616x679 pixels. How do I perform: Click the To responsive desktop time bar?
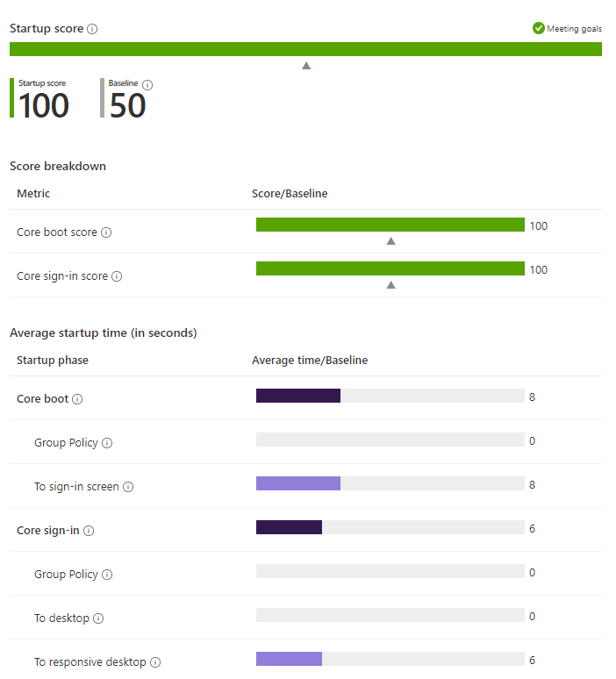click(390, 659)
